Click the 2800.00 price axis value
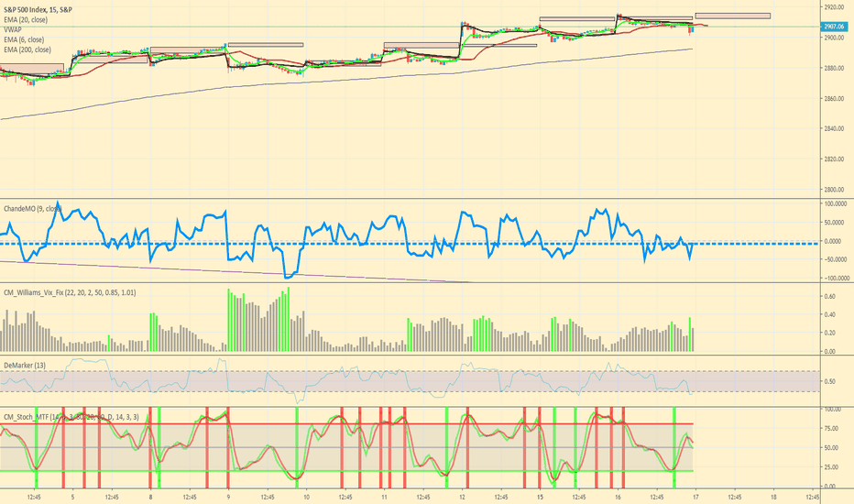Screen dimensions: 854x504 coord(833,190)
